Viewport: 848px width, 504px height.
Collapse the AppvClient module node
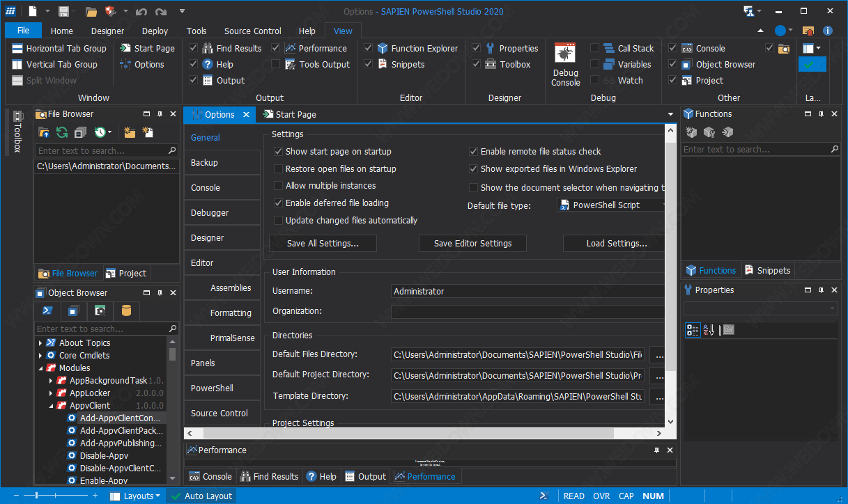click(x=51, y=406)
